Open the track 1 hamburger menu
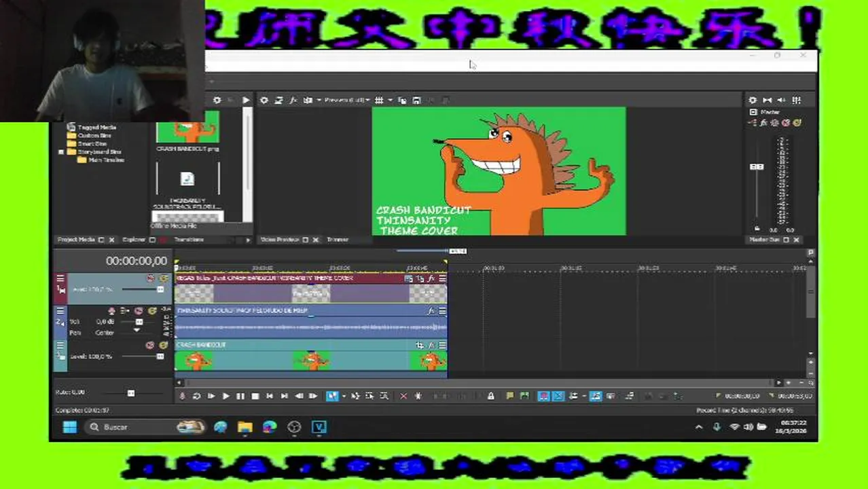Screen dimensions: 868x489 (x=60, y=278)
